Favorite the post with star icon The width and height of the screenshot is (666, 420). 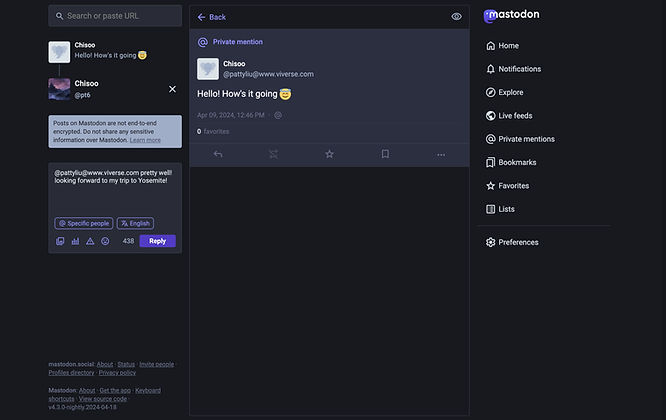pyautogui.click(x=329, y=154)
